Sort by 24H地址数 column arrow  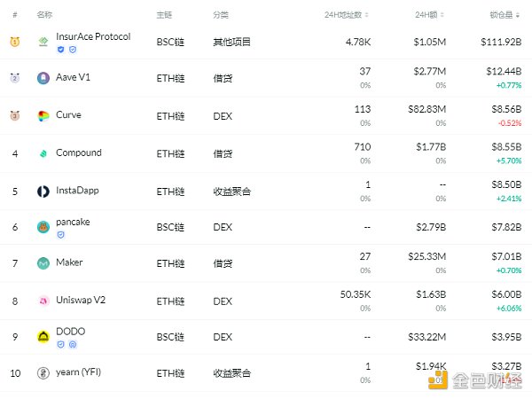tap(367, 15)
